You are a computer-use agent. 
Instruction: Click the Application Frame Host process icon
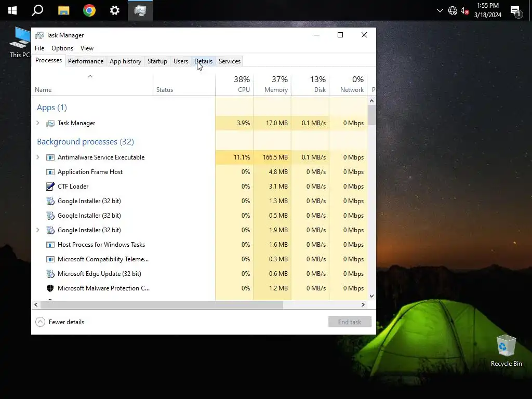(50, 172)
